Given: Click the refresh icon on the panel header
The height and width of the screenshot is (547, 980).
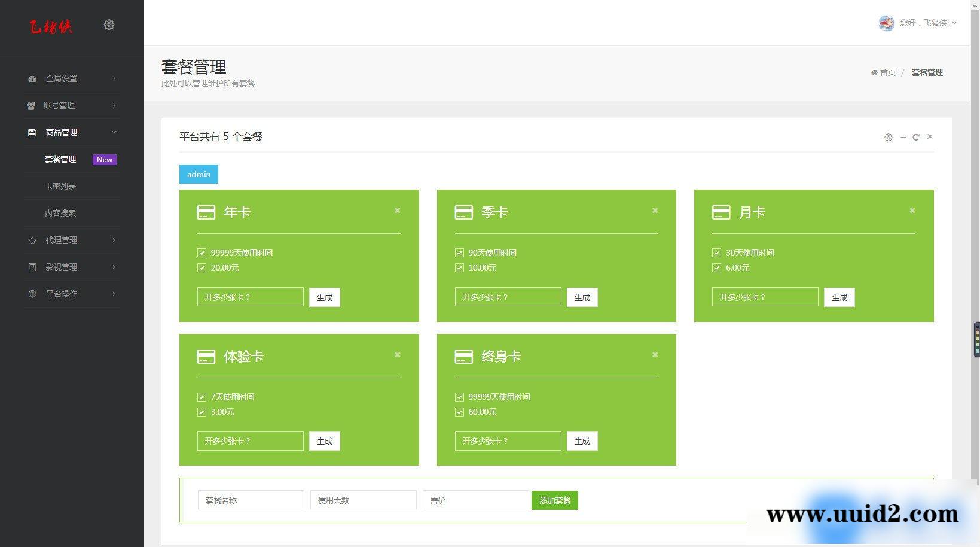Looking at the screenshot, I should click(916, 137).
